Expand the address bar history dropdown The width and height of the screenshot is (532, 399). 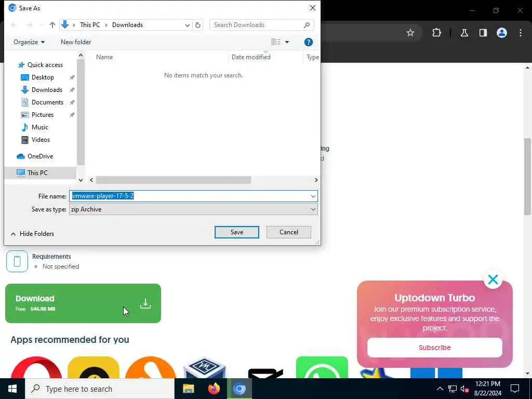tap(187, 25)
